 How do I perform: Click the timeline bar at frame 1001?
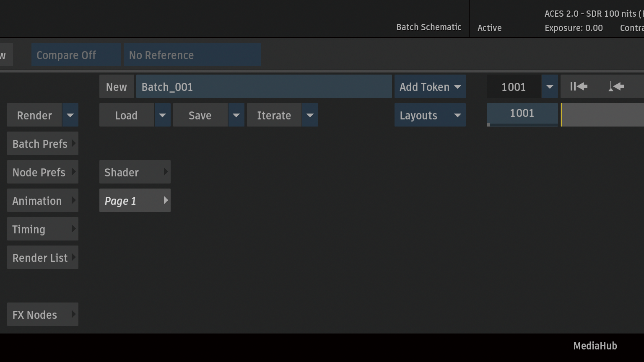pyautogui.click(x=522, y=114)
